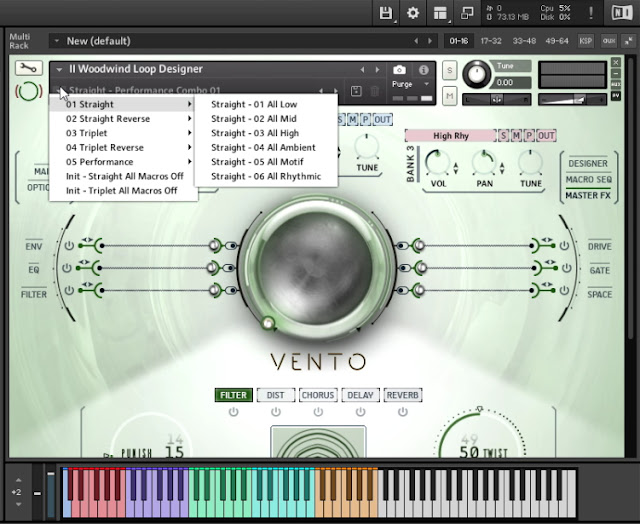The height and width of the screenshot is (524, 640).
Task: Switch to DESIGNER page
Action: [x=588, y=163]
